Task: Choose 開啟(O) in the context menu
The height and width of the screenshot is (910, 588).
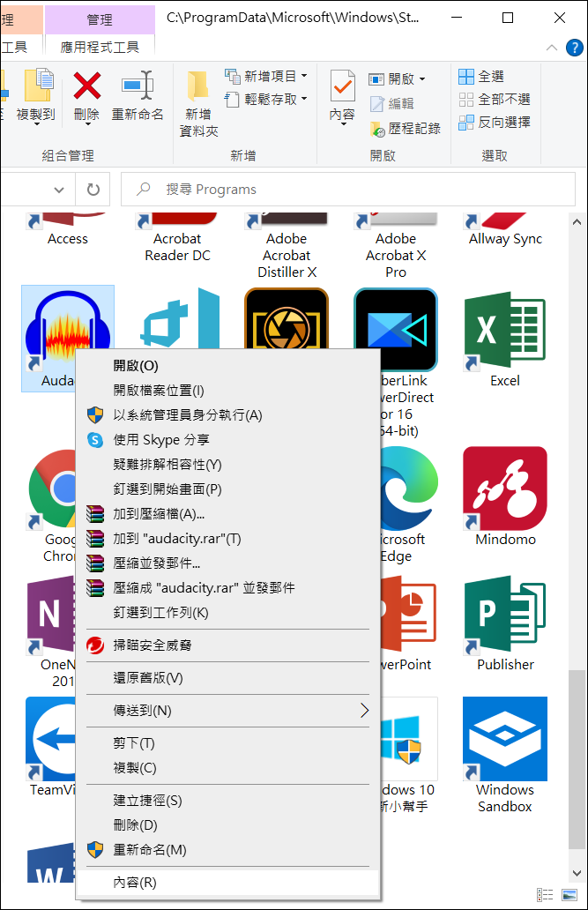Action: point(227,366)
